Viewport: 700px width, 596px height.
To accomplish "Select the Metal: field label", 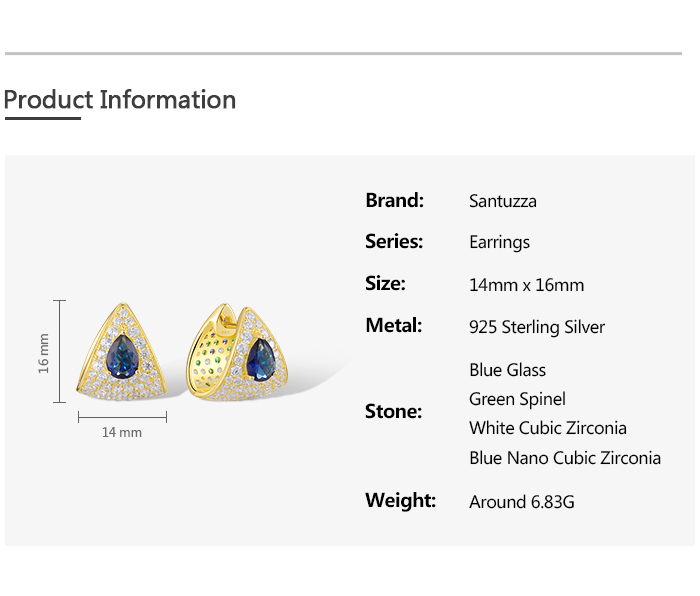I will coord(393,326).
